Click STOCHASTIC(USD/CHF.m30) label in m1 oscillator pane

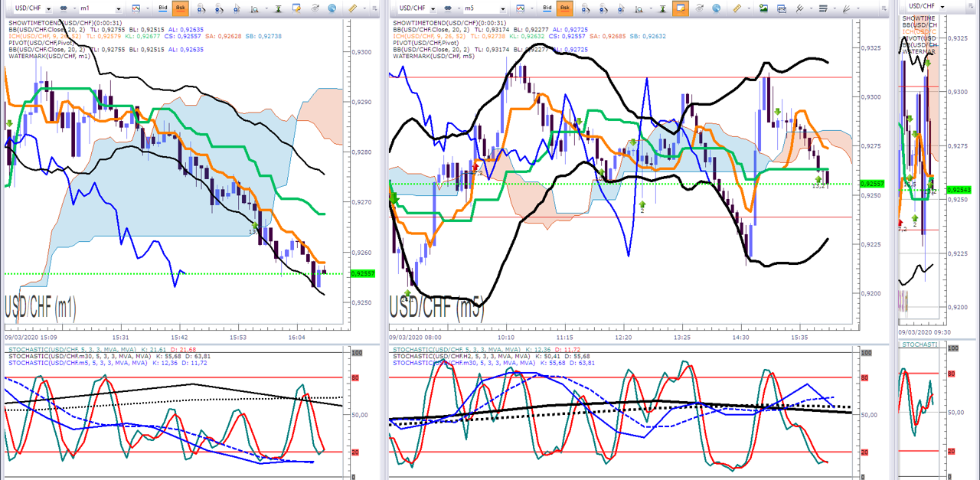click(80, 356)
